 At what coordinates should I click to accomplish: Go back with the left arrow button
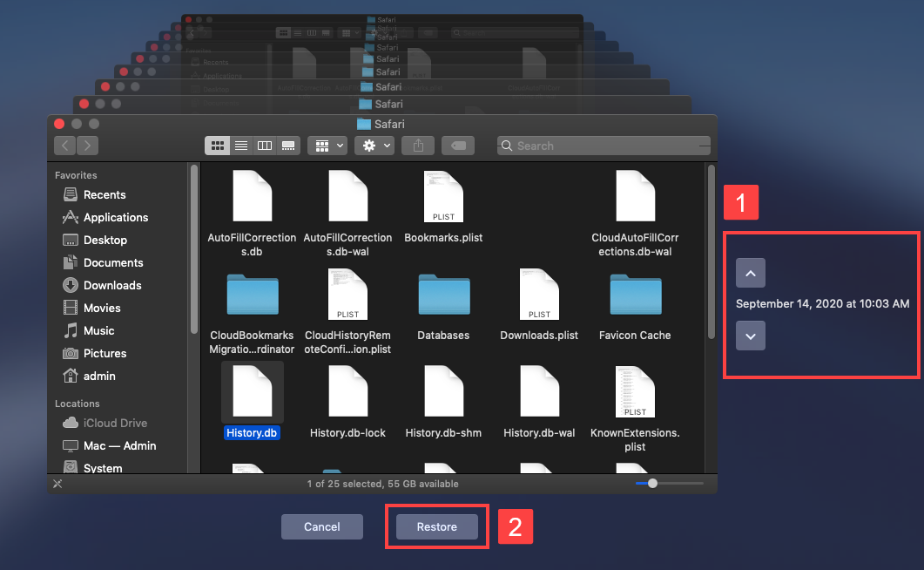point(64,146)
